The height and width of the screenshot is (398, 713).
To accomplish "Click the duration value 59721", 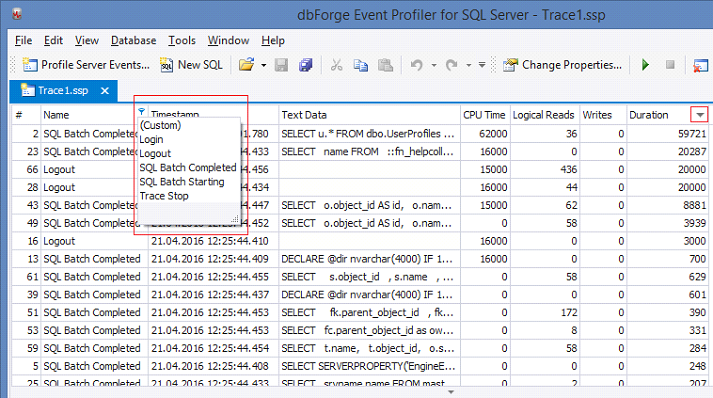I will [x=692, y=134].
